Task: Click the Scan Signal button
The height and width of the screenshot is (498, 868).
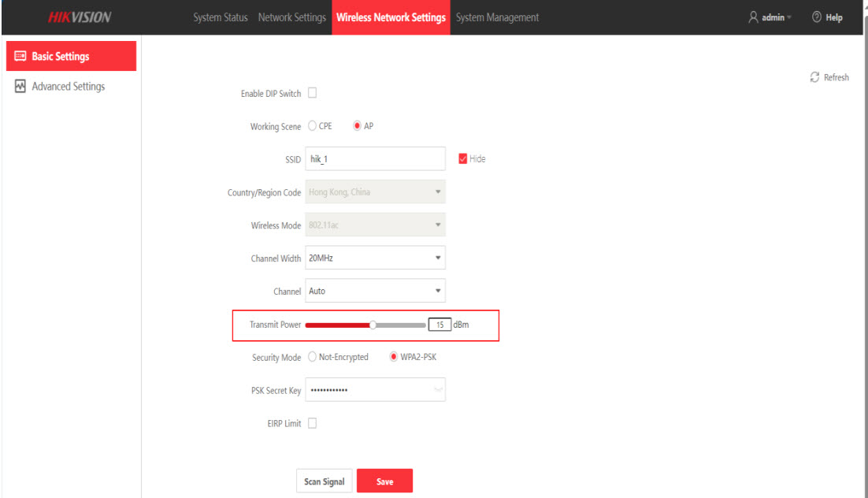Action: [324, 481]
